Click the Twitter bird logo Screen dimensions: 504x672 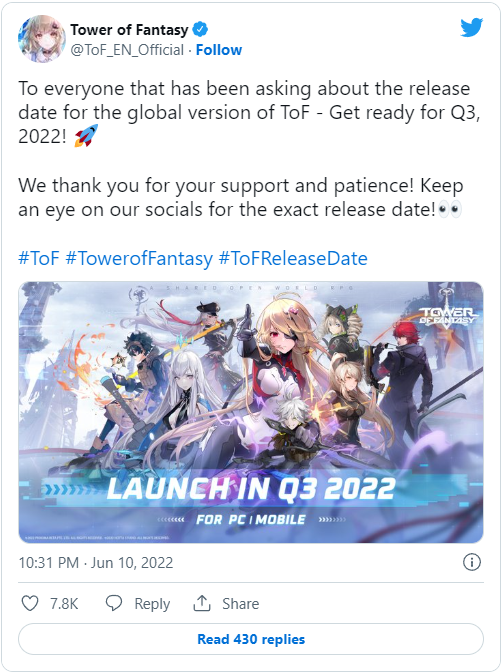pos(471,27)
